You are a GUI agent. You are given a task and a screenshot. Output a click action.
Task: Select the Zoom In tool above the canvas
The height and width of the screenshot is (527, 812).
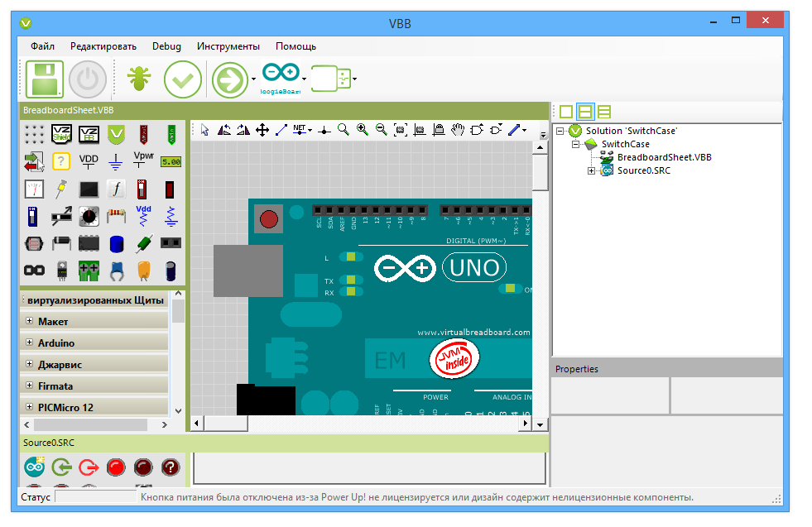point(363,129)
